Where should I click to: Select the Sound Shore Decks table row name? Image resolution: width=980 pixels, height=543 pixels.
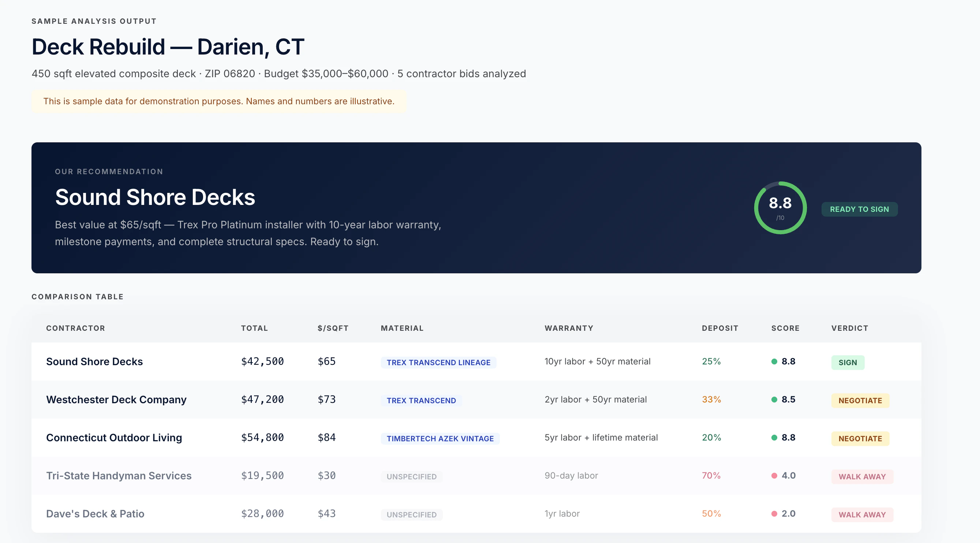pyautogui.click(x=94, y=362)
